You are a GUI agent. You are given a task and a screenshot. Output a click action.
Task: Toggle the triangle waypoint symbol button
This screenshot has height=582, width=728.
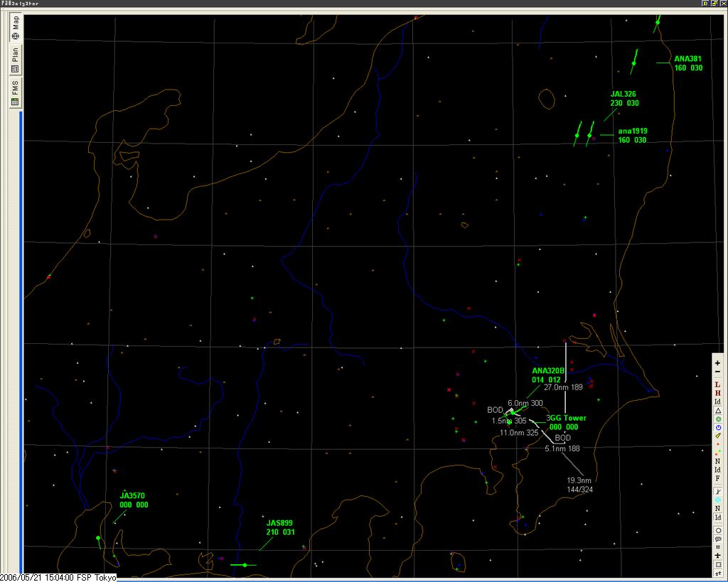(x=718, y=410)
